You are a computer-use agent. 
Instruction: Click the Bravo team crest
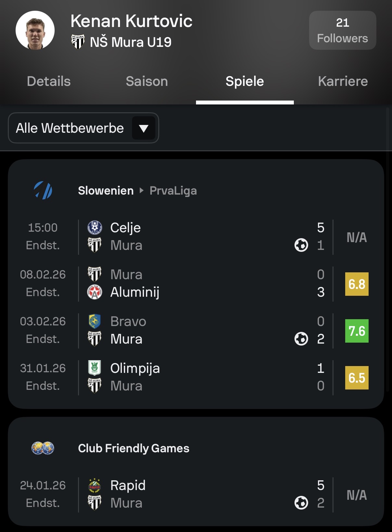coord(95,321)
